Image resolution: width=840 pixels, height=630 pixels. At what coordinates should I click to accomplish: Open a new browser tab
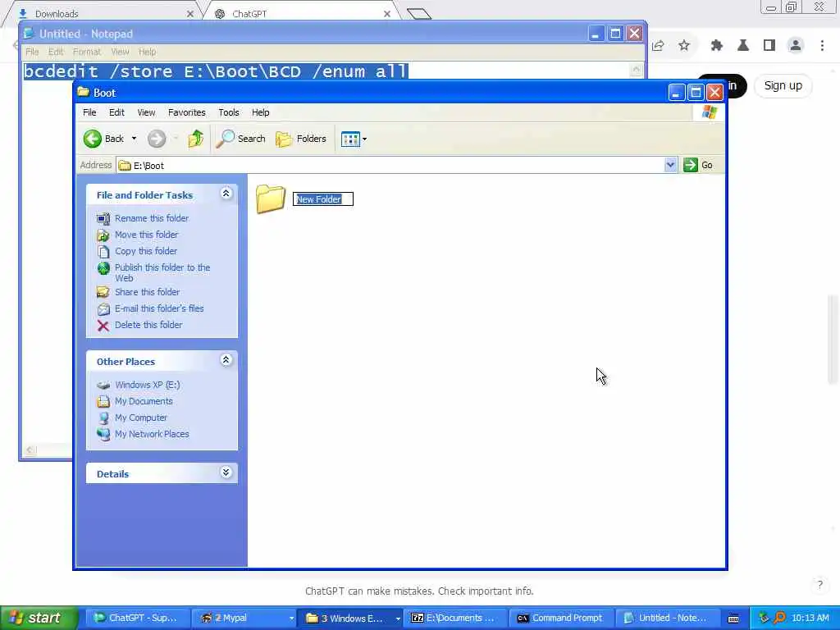click(x=419, y=14)
